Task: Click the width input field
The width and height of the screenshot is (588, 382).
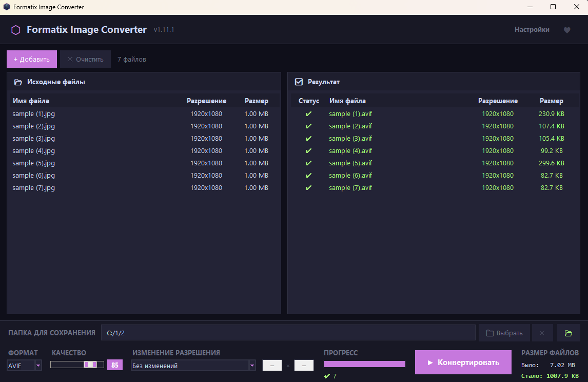Action: 272,365
